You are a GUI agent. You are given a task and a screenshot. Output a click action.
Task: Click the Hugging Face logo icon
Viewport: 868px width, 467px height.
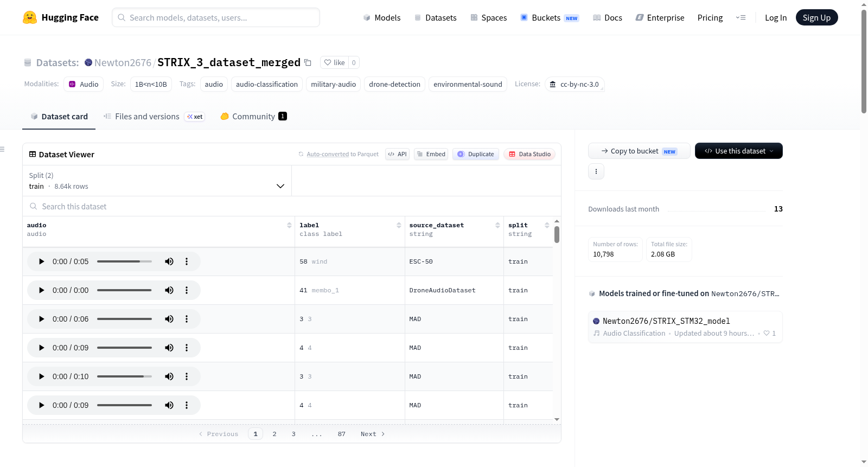pos(30,17)
